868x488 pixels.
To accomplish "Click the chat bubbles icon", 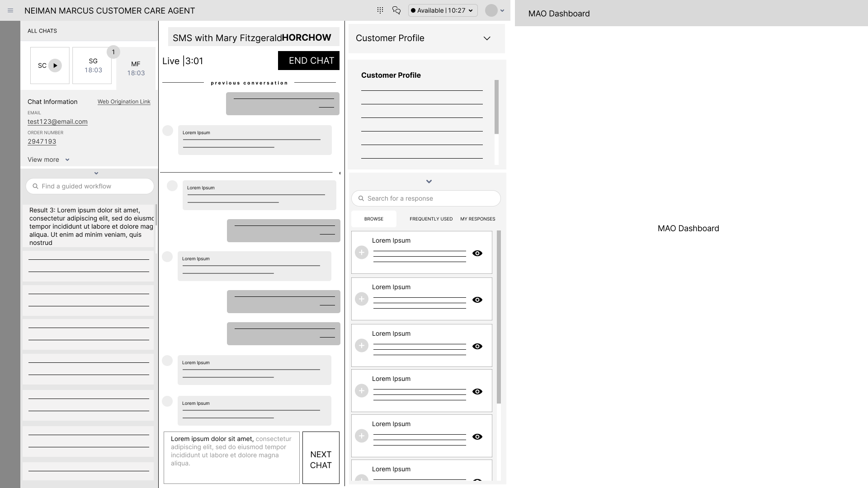I will tap(396, 10).
